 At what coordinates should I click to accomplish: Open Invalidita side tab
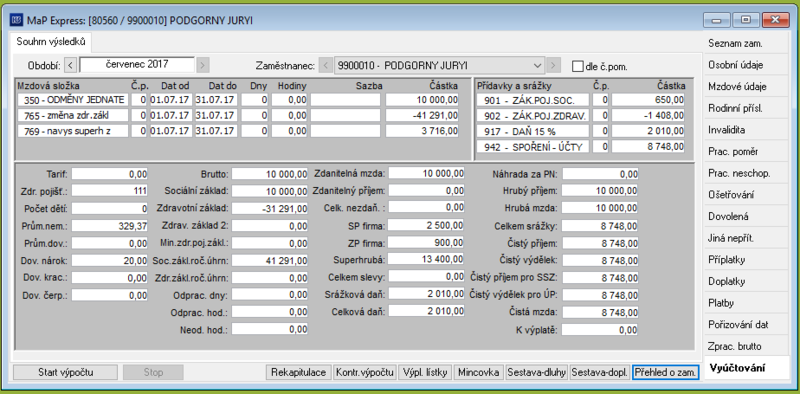pyautogui.click(x=746, y=130)
